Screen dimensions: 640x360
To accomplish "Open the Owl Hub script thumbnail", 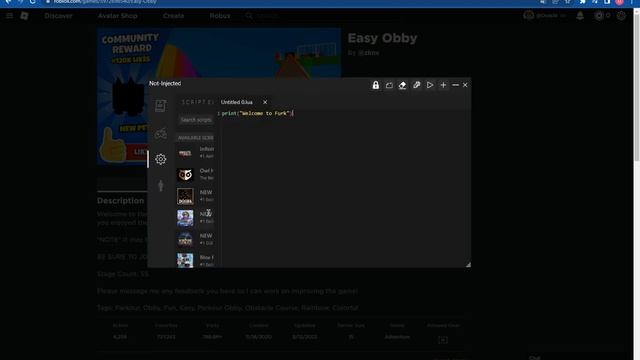I will point(185,175).
